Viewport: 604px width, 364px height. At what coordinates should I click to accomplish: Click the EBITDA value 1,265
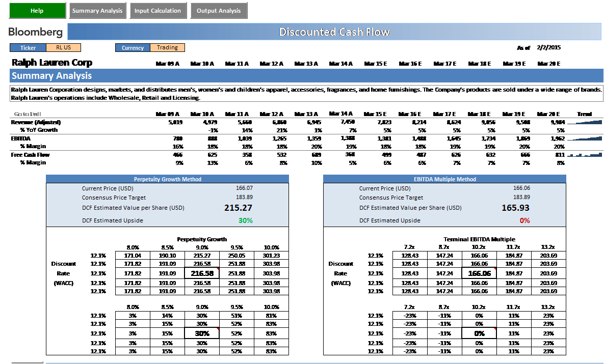279,138
